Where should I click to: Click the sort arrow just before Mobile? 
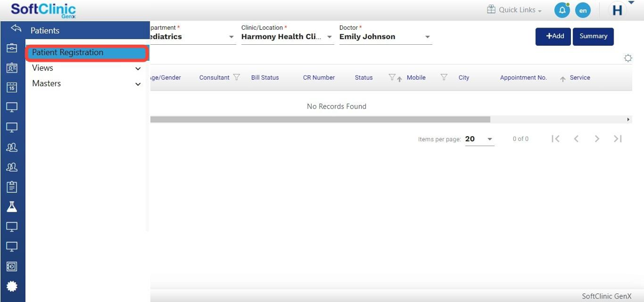(399, 79)
